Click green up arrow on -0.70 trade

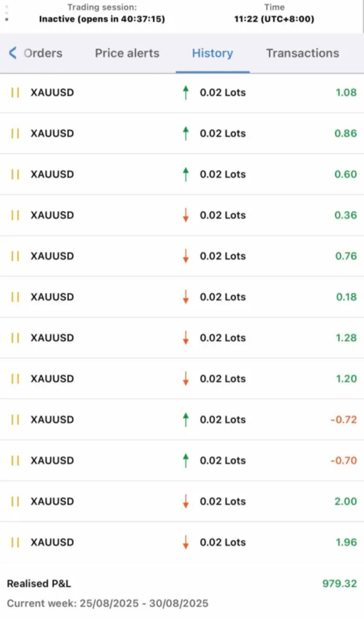pyautogui.click(x=186, y=460)
